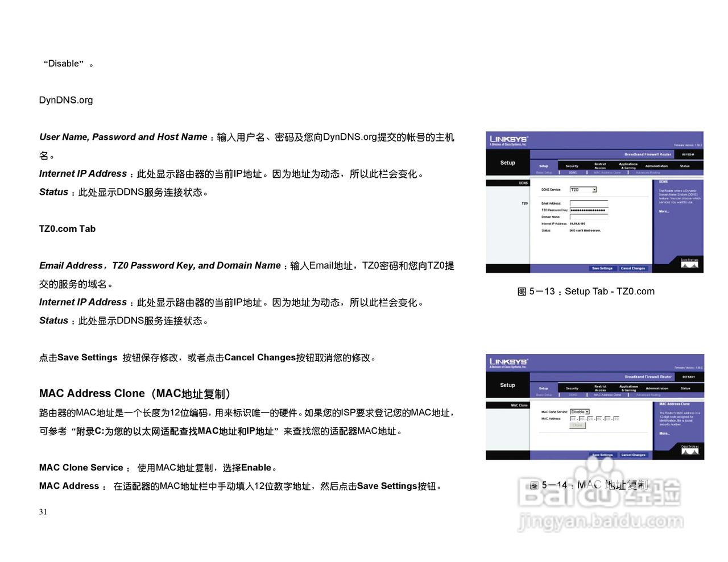Open the MAC Clone Service dropdown showing Disable
Screen dimensions: 728x562
pyautogui.click(x=580, y=411)
